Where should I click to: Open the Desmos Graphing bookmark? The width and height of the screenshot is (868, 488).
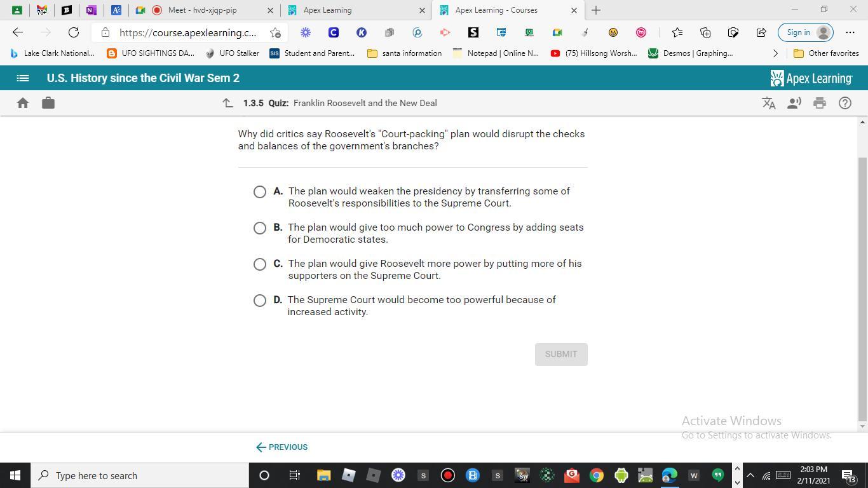tap(690, 53)
